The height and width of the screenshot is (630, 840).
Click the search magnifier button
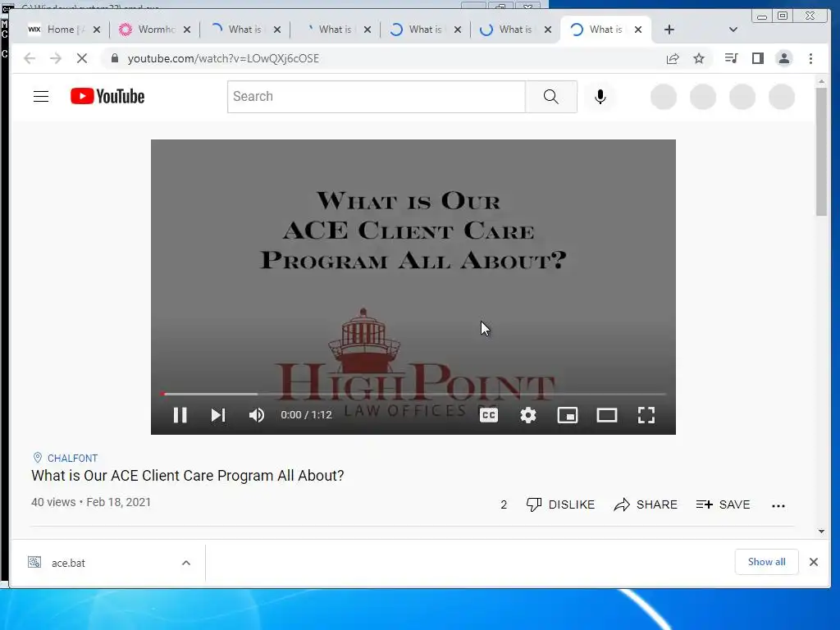point(550,97)
